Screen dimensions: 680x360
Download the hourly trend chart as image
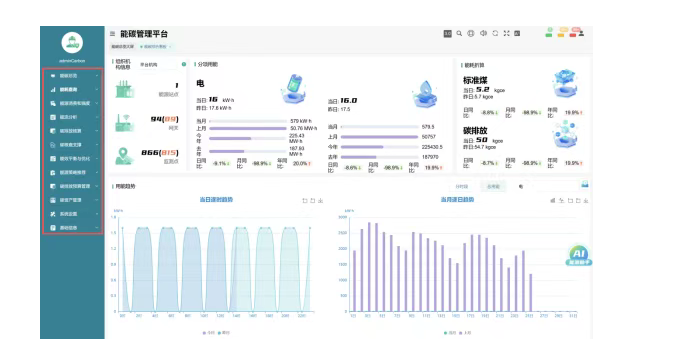tap(320, 200)
